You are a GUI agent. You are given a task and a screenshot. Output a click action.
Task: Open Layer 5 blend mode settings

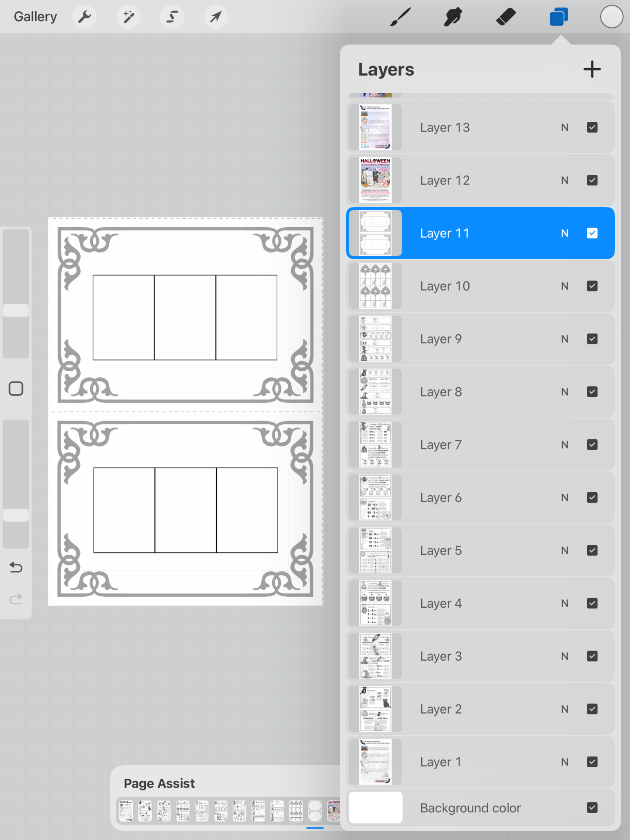tap(564, 550)
